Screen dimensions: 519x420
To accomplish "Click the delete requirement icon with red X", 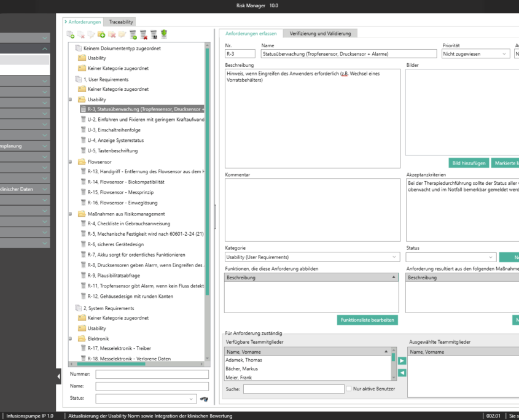I will (x=143, y=35).
